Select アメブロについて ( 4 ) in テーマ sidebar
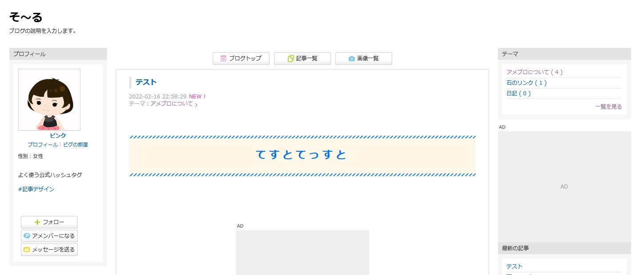Image resolution: width=644 pixels, height=275 pixels. [535, 72]
